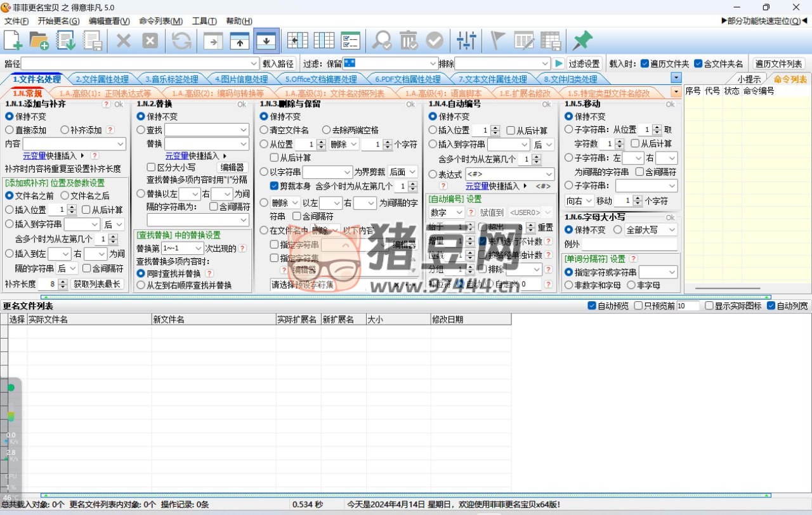Viewport: 812px width, 515px height.
Task: Expand the 路径 path dropdown
Action: tap(253, 63)
